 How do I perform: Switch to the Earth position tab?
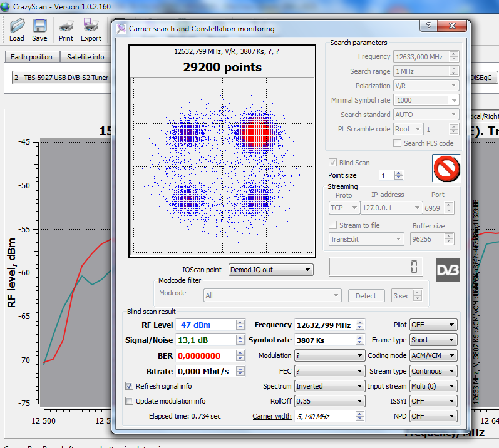[31, 57]
